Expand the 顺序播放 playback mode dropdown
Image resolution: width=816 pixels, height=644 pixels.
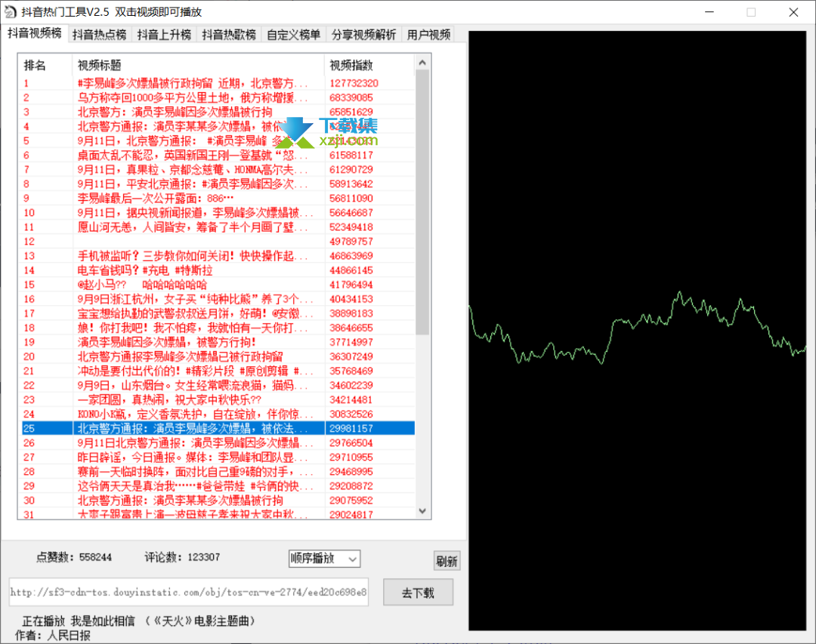[324, 559]
